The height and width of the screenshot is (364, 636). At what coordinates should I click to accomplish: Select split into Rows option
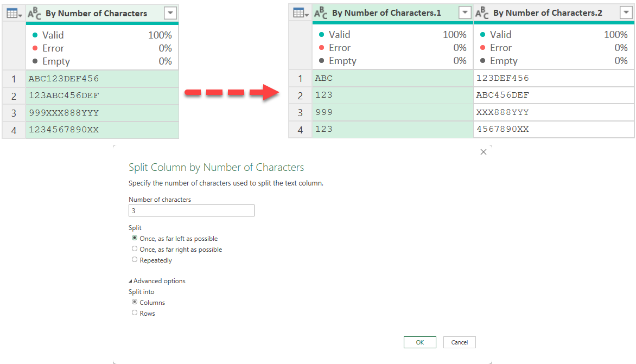click(135, 313)
